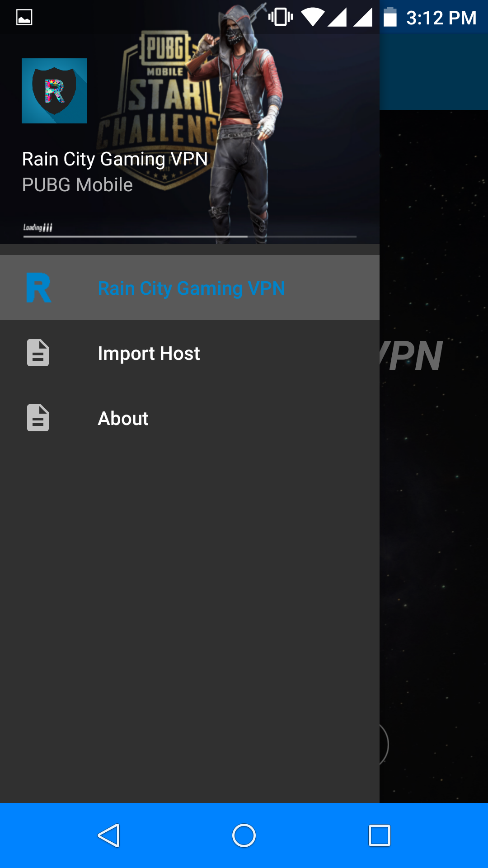Open recent apps with square button

380,835
